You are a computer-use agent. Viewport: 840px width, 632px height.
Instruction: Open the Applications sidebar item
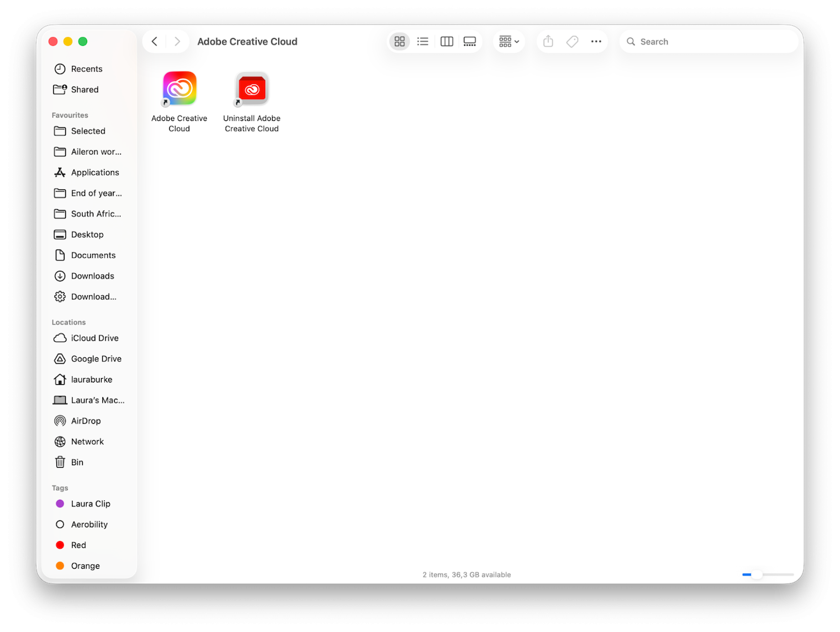click(x=95, y=172)
